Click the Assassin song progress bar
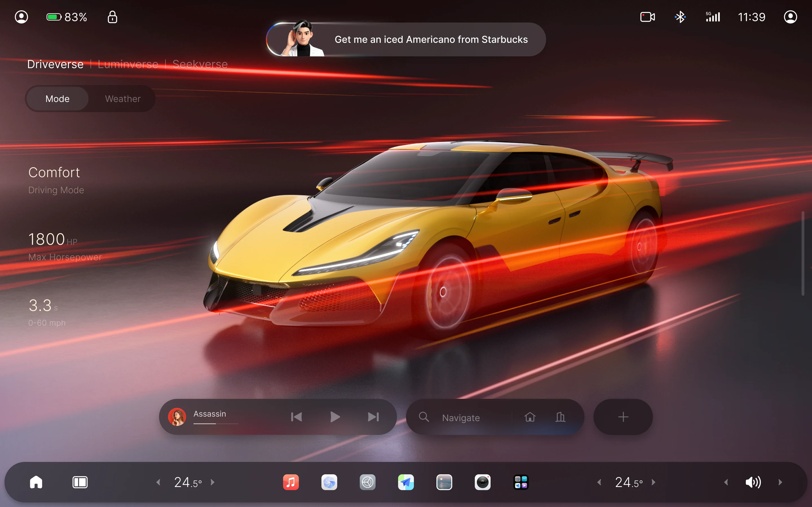The width and height of the screenshot is (812, 507). click(216, 424)
